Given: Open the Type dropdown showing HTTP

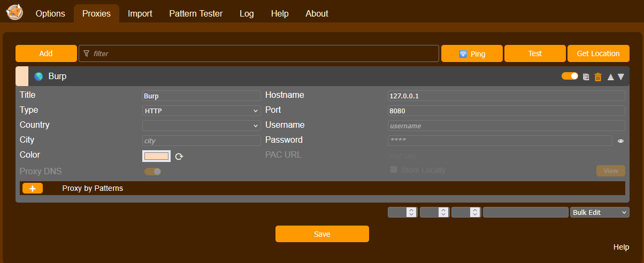Looking at the screenshot, I should (x=201, y=111).
